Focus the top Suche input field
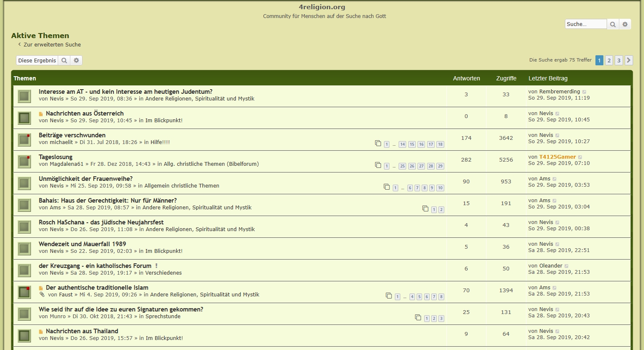The width and height of the screenshot is (644, 350). click(x=585, y=24)
